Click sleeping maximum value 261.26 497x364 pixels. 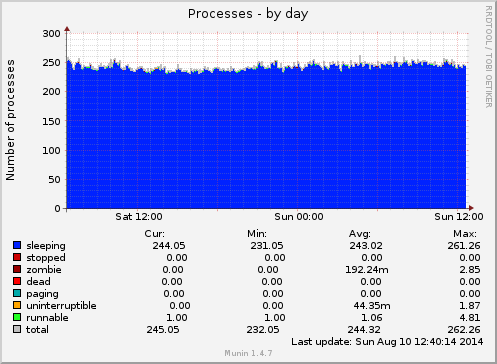(464, 246)
